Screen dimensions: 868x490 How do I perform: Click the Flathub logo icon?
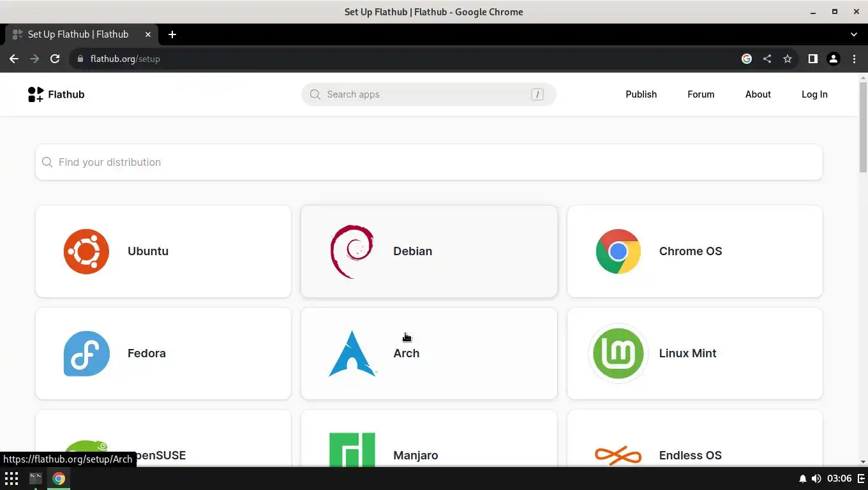[36, 94]
